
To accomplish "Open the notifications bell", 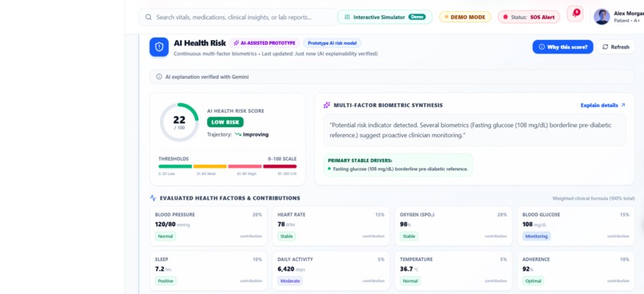I will click(574, 14).
